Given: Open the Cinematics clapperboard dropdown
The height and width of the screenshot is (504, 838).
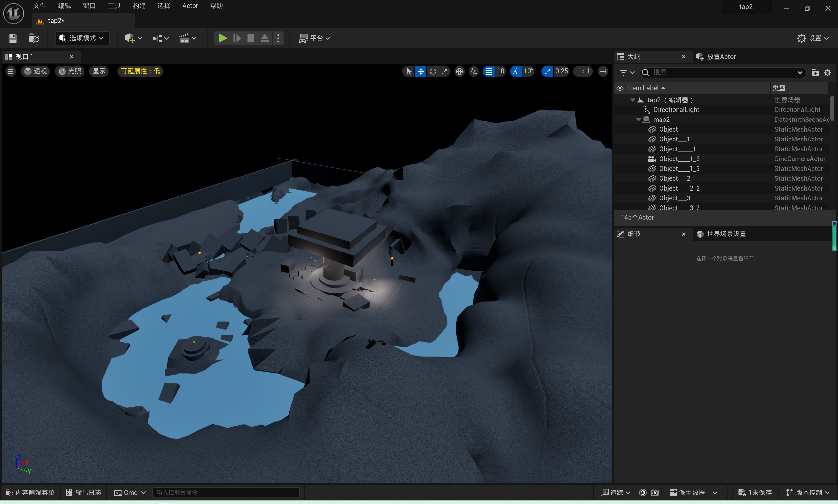Looking at the screenshot, I should (188, 38).
